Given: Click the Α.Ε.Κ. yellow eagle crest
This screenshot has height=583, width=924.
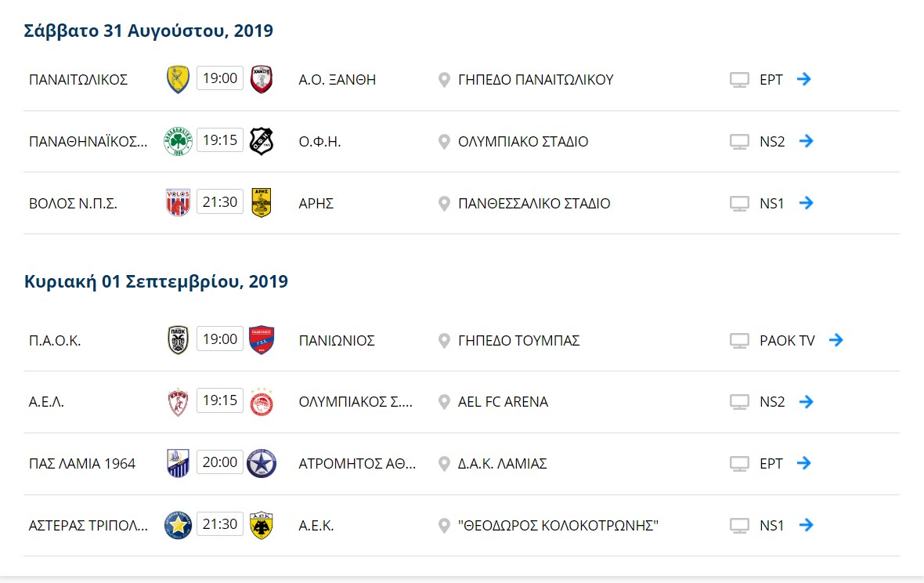Looking at the screenshot, I should click(261, 525).
